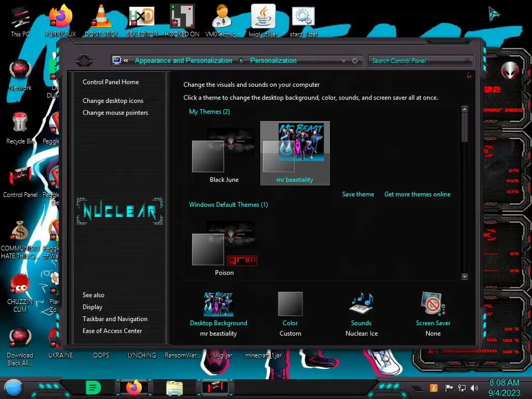Open the VM0Technic desktop icon
532x399 pixels.
[x=222, y=21]
